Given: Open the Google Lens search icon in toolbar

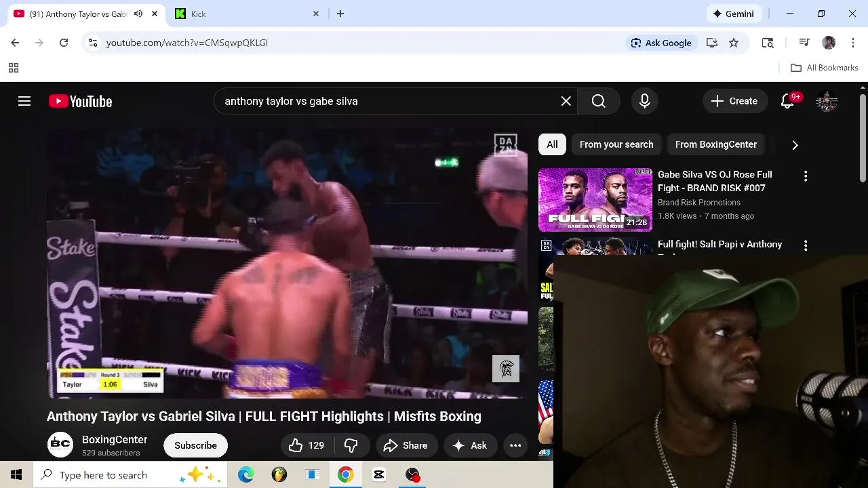Looking at the screenshot, I should (x=768, y=43).
